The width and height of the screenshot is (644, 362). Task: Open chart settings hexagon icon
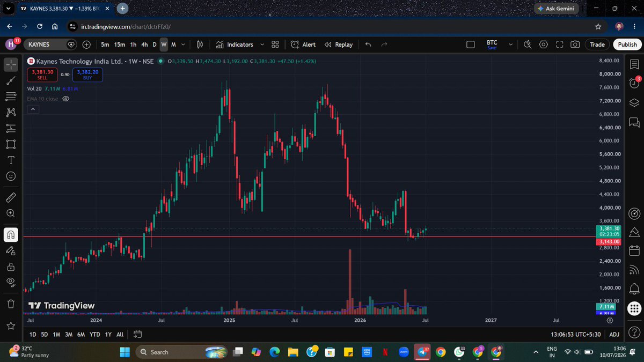coord(544,45)
